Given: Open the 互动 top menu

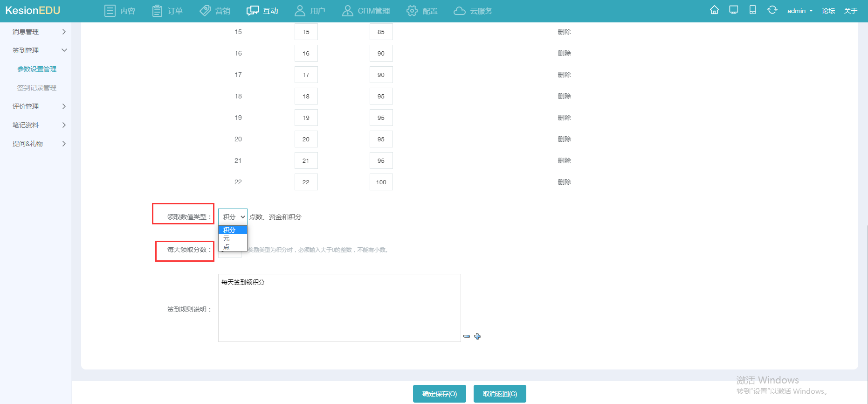Looking at the screenshot, I should pyautogui.click(x=262, y=11).
